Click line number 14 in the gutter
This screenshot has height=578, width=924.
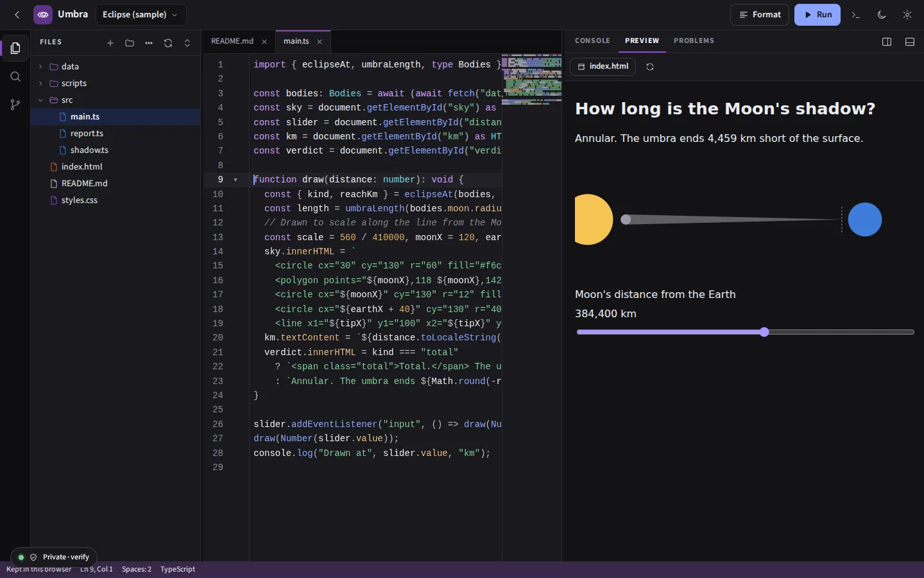point(218,252)
